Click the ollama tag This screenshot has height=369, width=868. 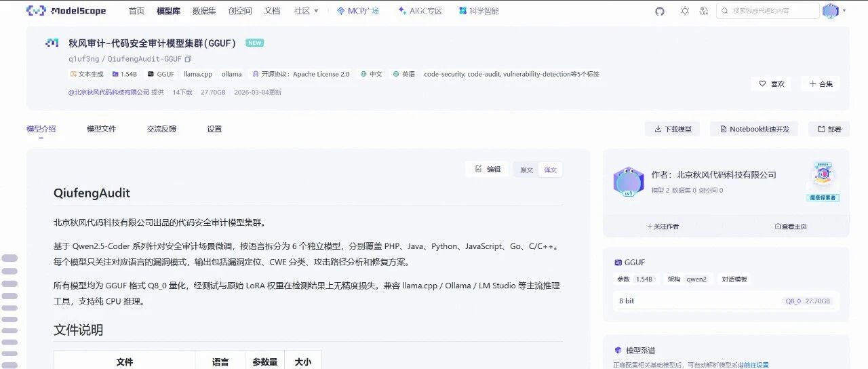(231, 74)
